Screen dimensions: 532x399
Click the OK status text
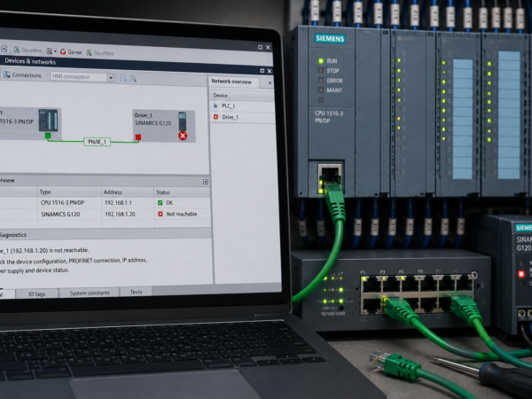coord(169,202)
